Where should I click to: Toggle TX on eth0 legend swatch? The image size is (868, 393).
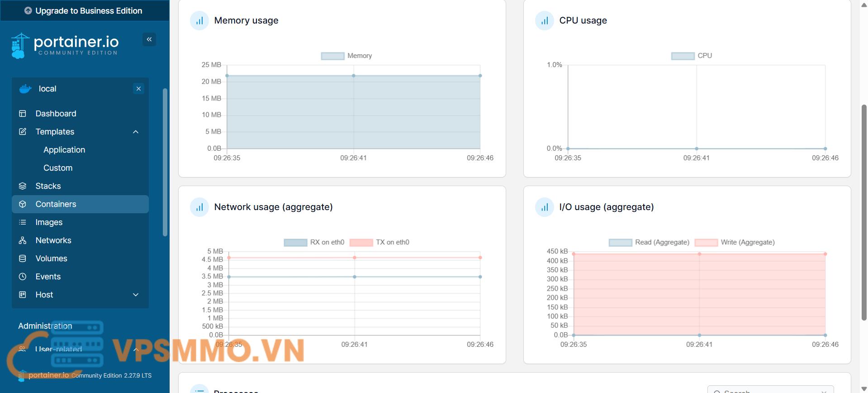click(x=361, y=242)
